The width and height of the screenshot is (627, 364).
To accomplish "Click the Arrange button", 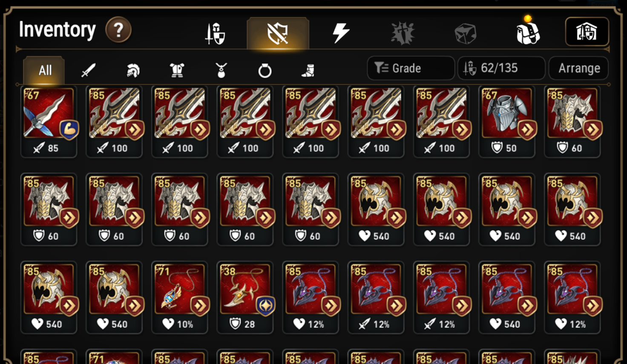I will coord(579,68).
